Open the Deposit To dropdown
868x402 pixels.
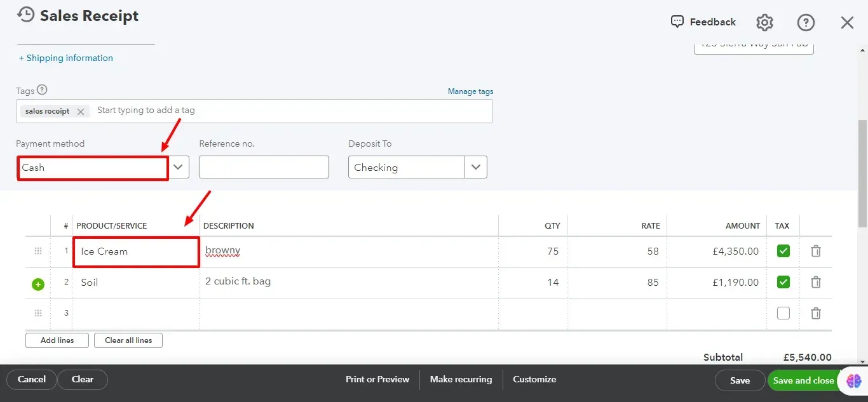click(475, 167)
